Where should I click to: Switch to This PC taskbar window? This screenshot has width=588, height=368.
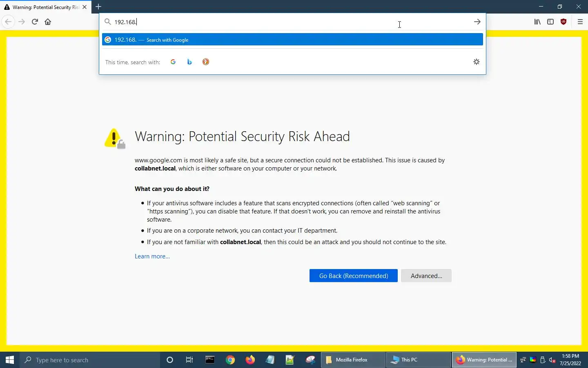point(419,360)
